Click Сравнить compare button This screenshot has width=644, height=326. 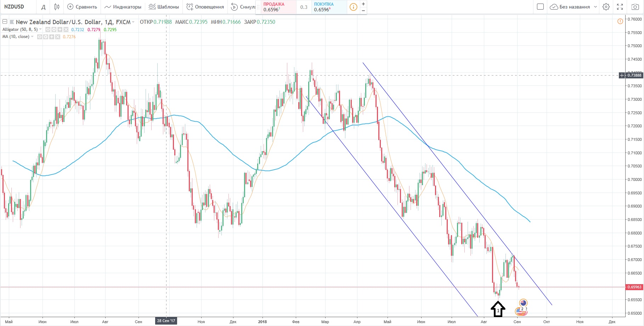coord(82,7)
